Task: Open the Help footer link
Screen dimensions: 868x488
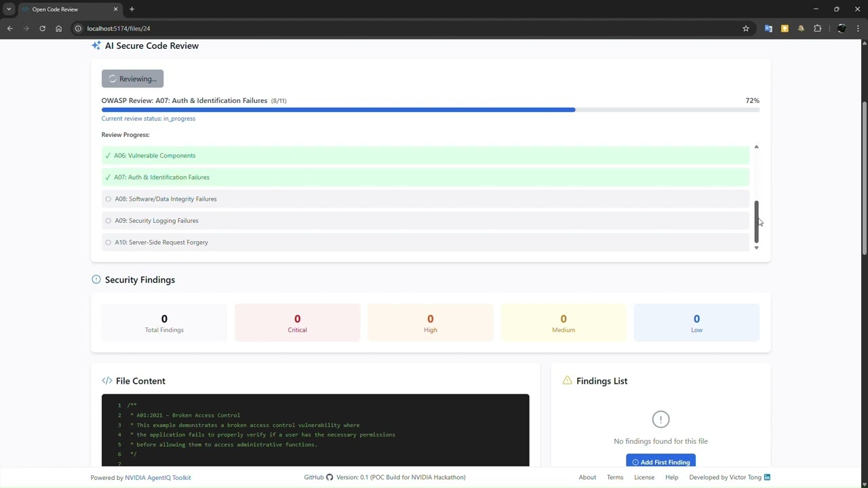Action: [671, 477]
